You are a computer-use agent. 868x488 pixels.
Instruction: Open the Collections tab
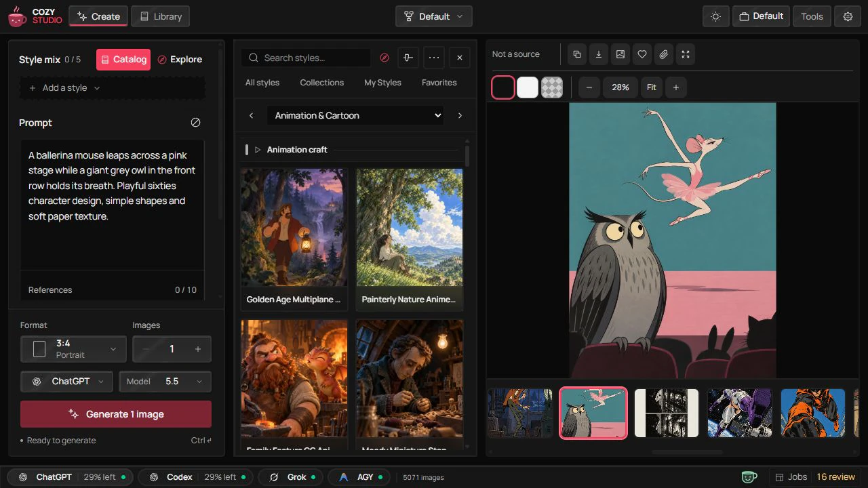tap(322, 83)
